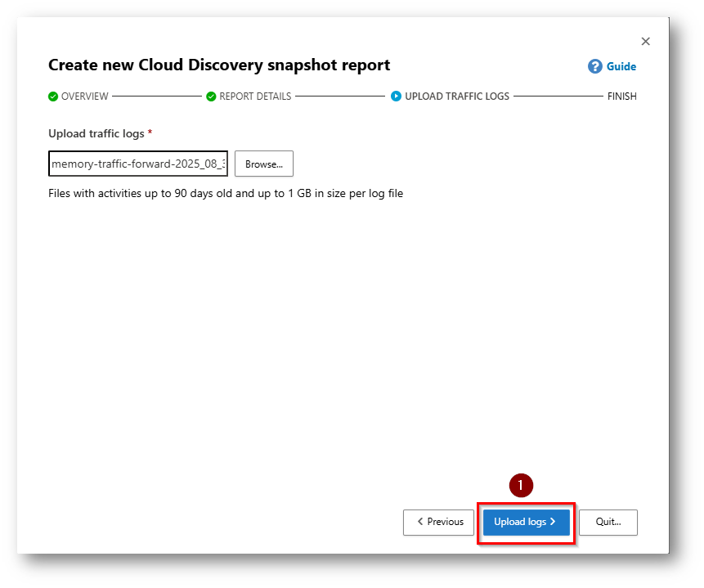The height and width of the screenshot is (588, 704).
Task: Open the Guide link
Action: tap(621, 66)
